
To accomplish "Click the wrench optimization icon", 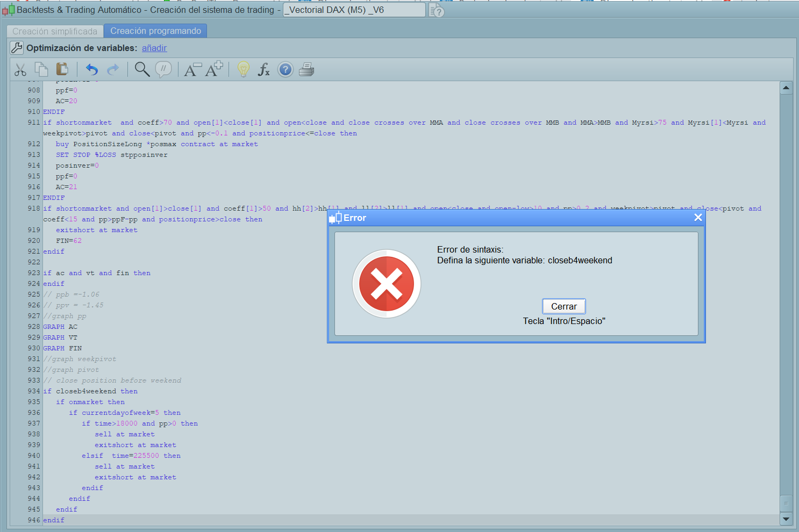I will (x=17, y=48).
